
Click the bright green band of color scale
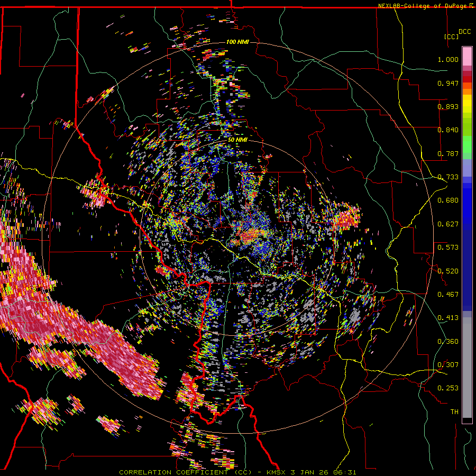(x=467, y=144)
